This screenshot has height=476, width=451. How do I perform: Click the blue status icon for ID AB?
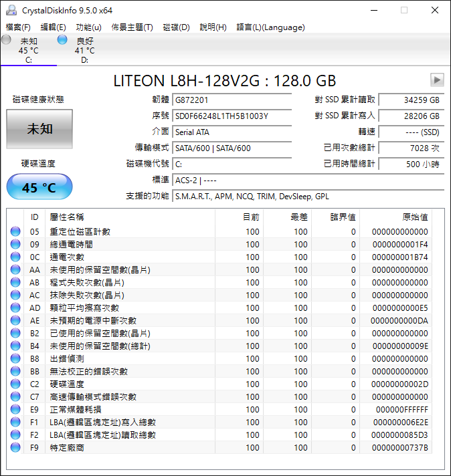point(15,282)
